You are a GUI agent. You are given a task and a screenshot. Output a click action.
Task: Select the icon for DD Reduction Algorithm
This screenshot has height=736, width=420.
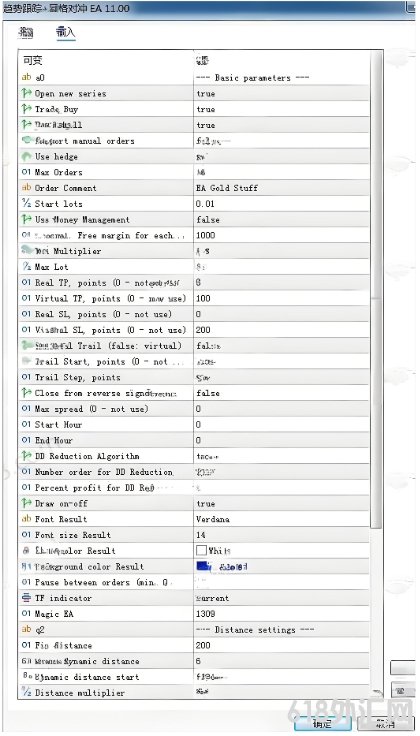[26, 456]
